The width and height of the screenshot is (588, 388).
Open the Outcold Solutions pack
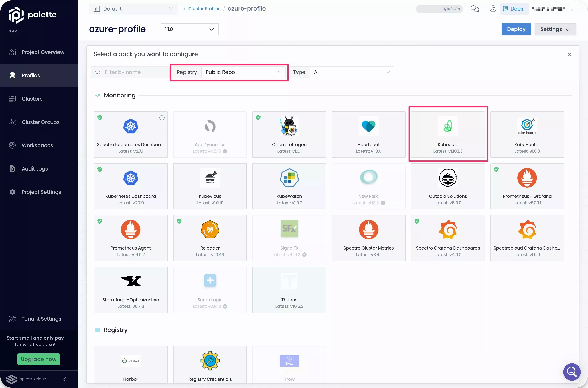pyautogui.click(x=448, y=186)
